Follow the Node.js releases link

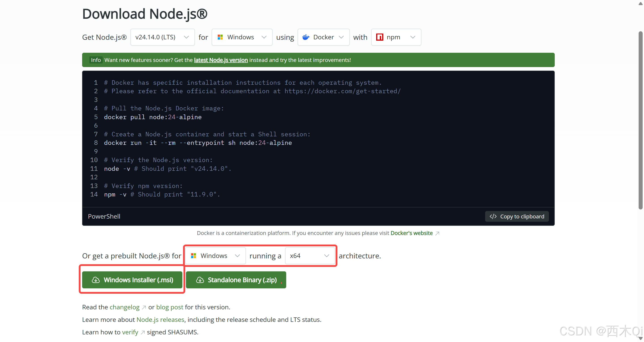pos(160,320)
